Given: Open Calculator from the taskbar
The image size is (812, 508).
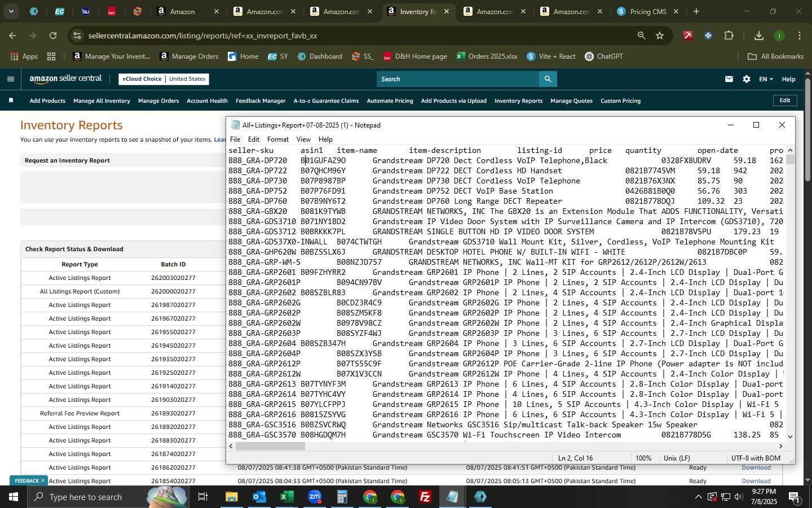Looking at the screenshot, I should 342,497.
